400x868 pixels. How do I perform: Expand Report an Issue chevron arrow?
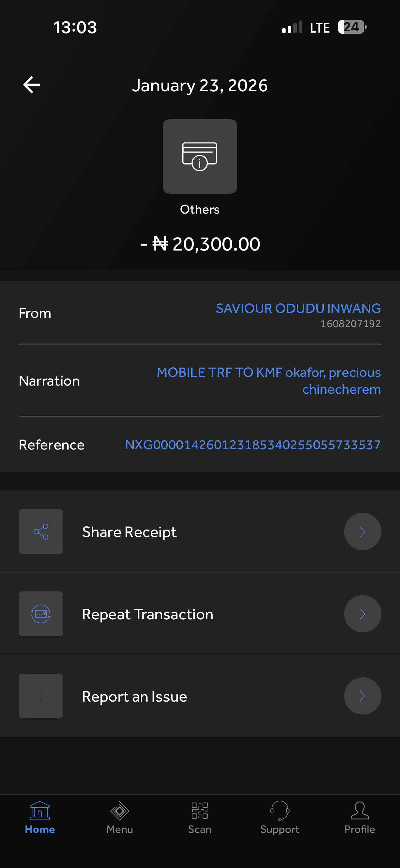click(x=362, y=696)
